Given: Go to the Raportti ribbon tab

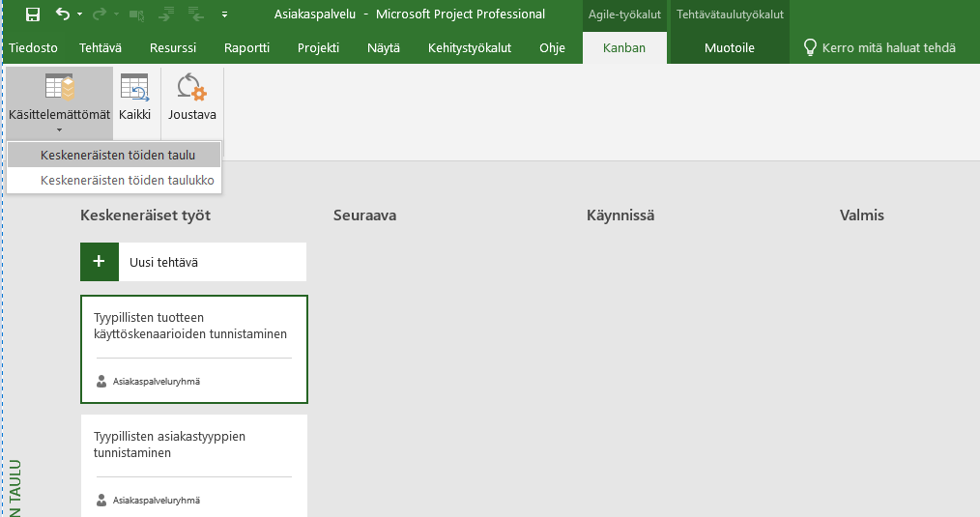Looking at the screenshot, I should [x=246, y=48].
